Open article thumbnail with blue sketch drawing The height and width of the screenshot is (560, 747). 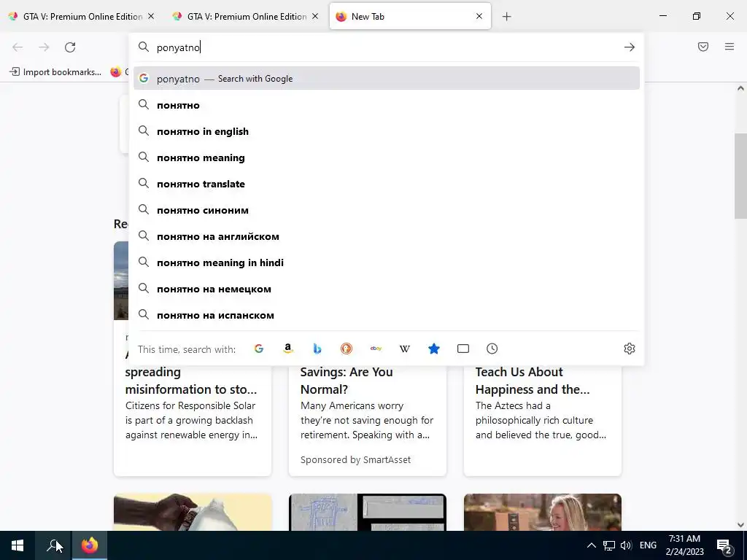[368, 513]
